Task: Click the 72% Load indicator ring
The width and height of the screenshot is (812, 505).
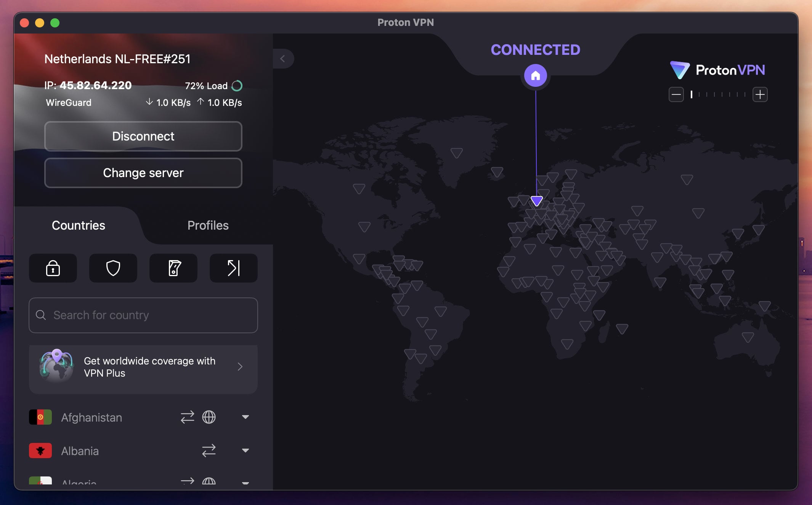Action: point(237,86)
